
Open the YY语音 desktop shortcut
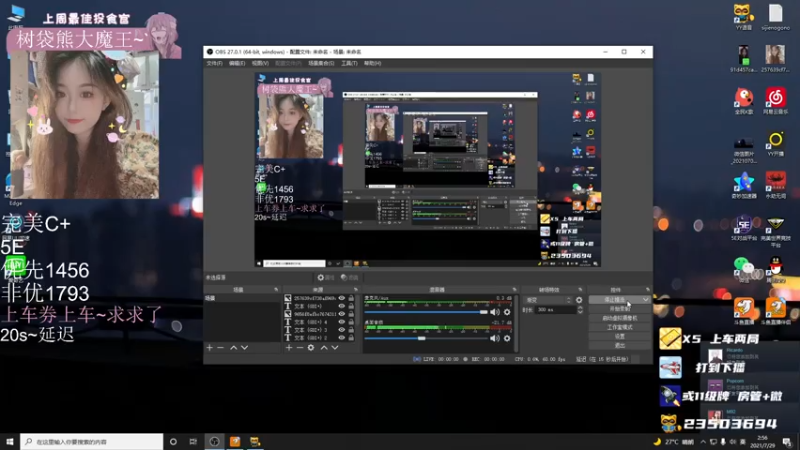click(743, 17)
